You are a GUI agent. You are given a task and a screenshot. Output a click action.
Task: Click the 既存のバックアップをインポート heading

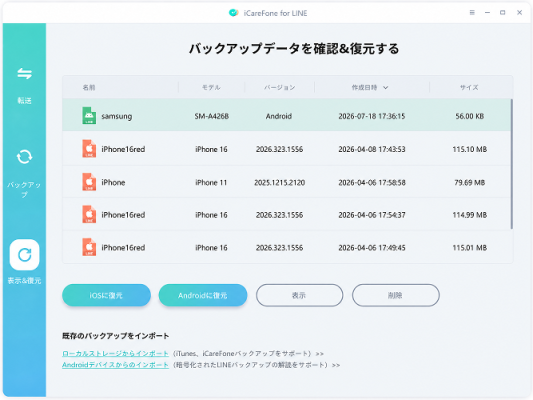pyautogui.click(x=116, y=336)
